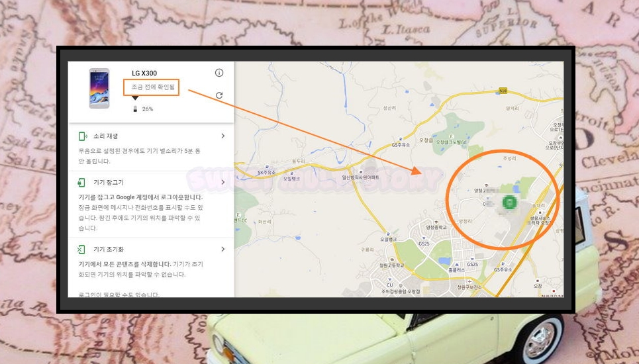639x364 pixels.
Task: Select 기기 초기화 to erase device
Action: 109,250
